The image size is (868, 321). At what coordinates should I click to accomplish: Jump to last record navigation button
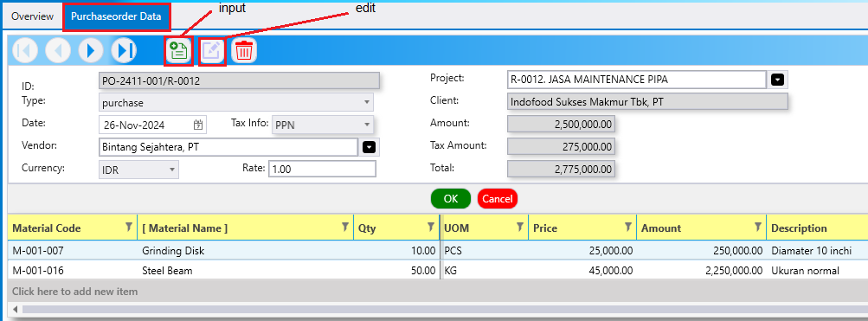124,51
